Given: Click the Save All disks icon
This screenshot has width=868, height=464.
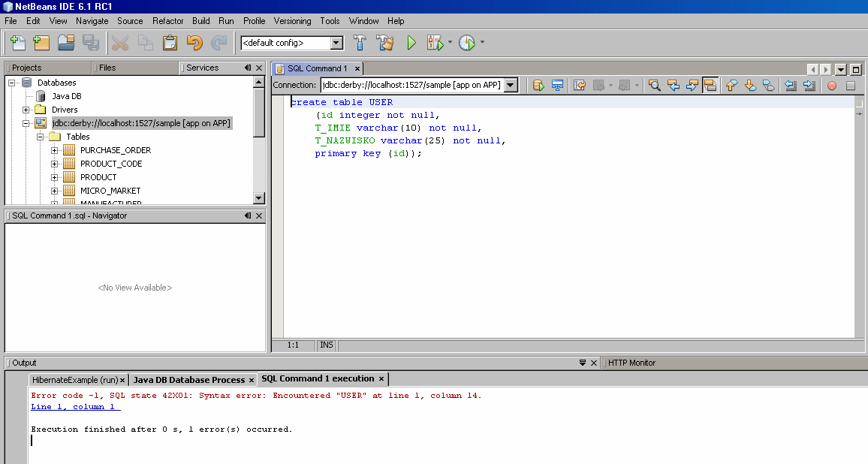Looking at the screenshot, I should (x=91, y=43).
